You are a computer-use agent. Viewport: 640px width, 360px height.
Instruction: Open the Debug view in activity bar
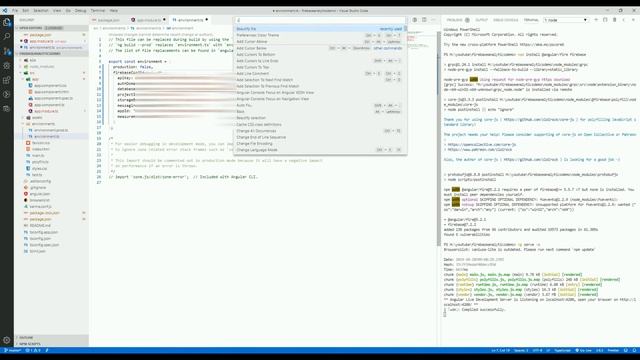pos(7,66)
